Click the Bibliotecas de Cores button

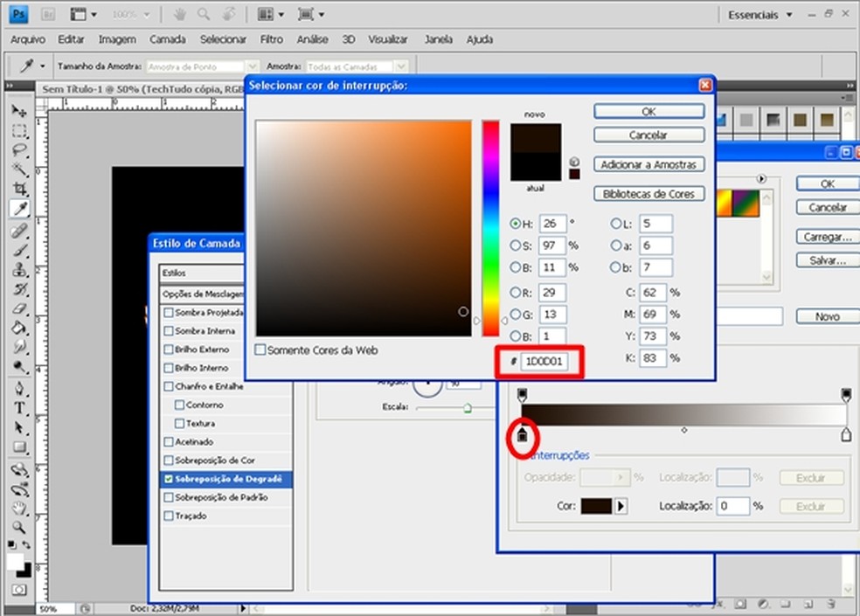tap(648, 194)
